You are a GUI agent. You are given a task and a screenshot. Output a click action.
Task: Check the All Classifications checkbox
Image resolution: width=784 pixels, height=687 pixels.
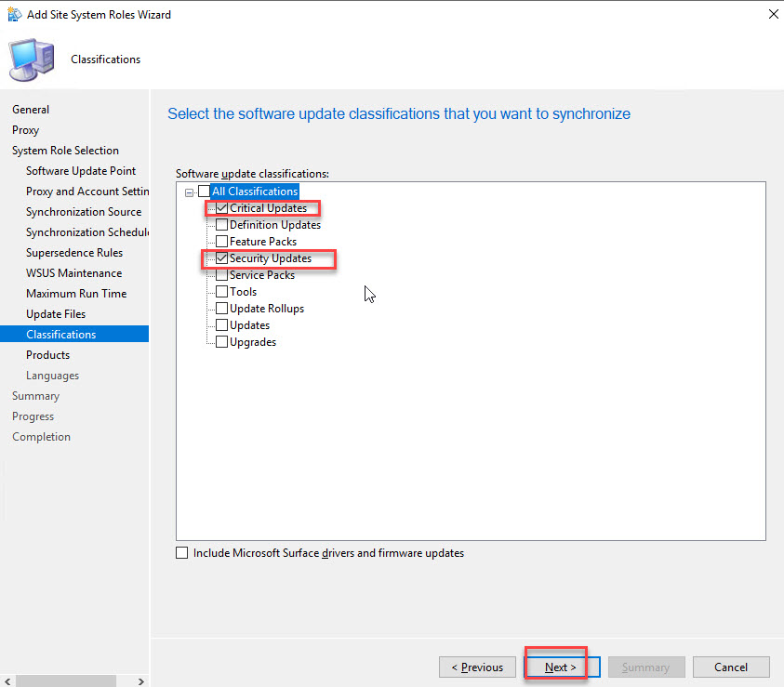(x=205, y=192)
